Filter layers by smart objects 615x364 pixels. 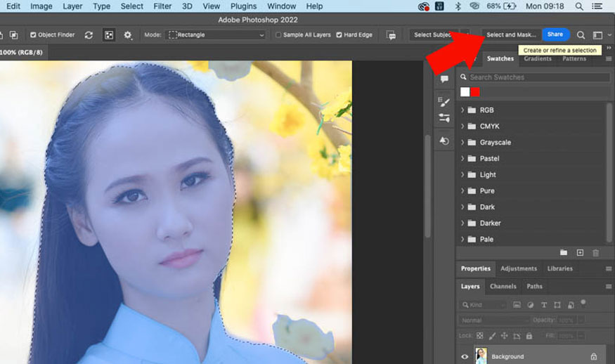571,304
